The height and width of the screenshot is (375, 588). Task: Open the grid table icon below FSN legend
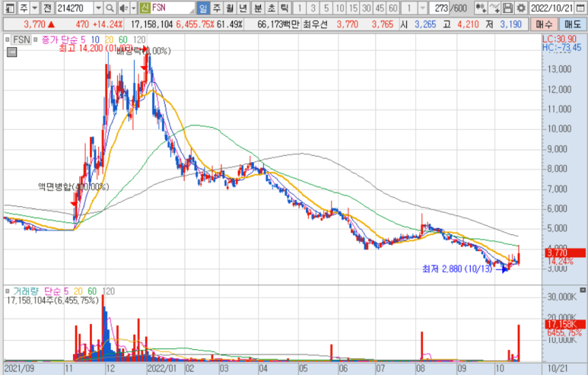click(x=11, y=52)
